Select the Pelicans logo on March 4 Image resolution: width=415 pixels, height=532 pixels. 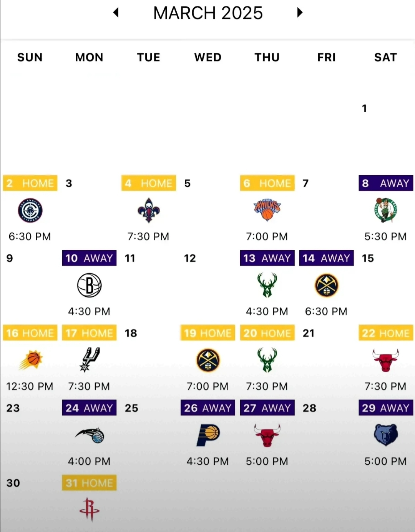(149, 210)
